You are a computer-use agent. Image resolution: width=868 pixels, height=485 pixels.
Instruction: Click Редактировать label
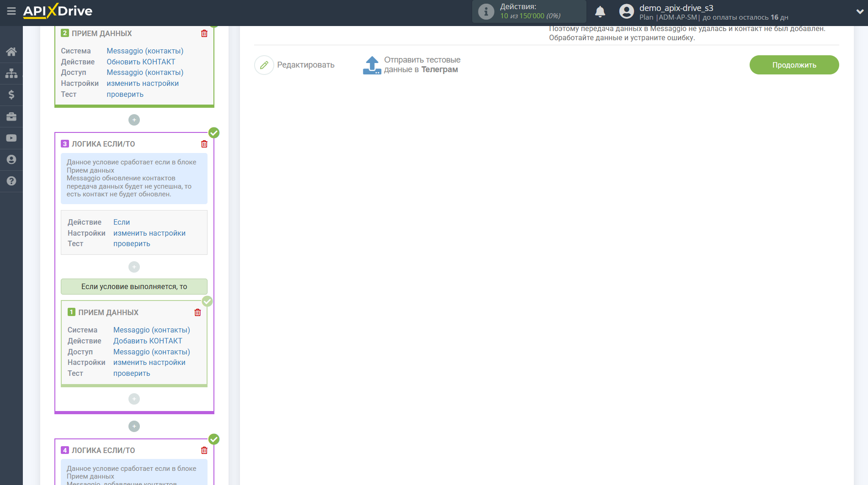pos(306,65)
